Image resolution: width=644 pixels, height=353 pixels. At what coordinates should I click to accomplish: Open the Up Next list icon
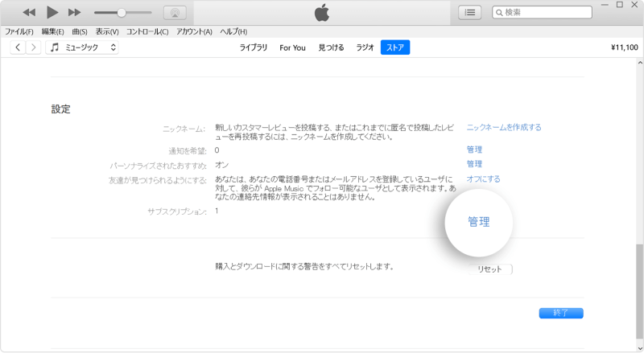470,13
